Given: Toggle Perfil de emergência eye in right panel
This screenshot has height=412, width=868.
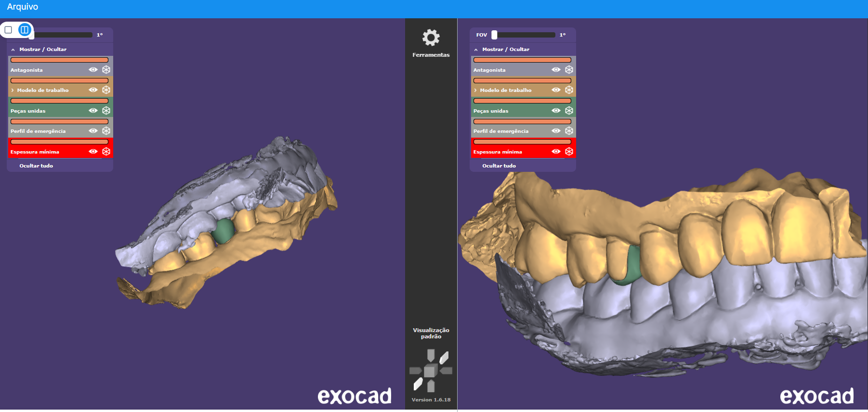Looking at the screenshot, I should [x=556, y=131].
